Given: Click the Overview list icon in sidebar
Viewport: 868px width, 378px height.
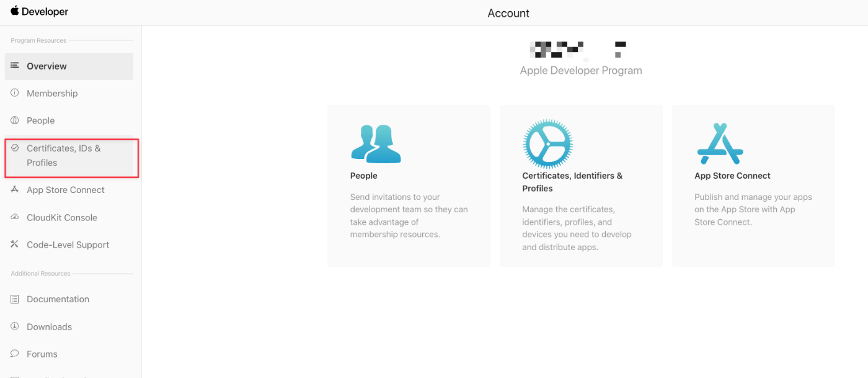Looking at the screenshot, I should 15,66.
